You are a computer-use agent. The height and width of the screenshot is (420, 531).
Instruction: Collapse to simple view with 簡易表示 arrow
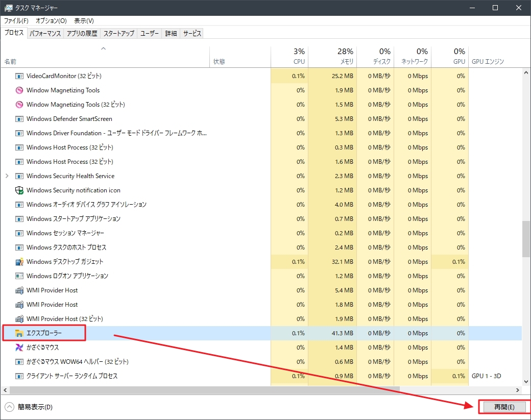pyautogui.click(x=10, y=407)
